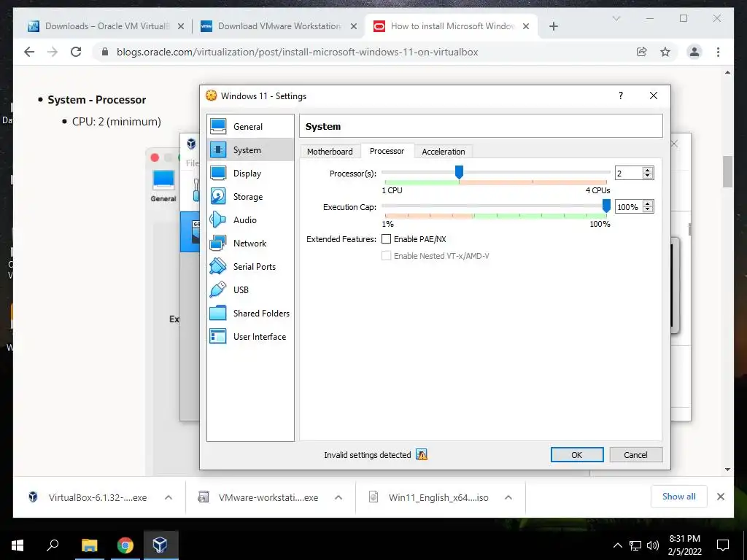Open Chrome three-dot menu
The height and width of the screenshot is (560, 747).
point(718,52)
